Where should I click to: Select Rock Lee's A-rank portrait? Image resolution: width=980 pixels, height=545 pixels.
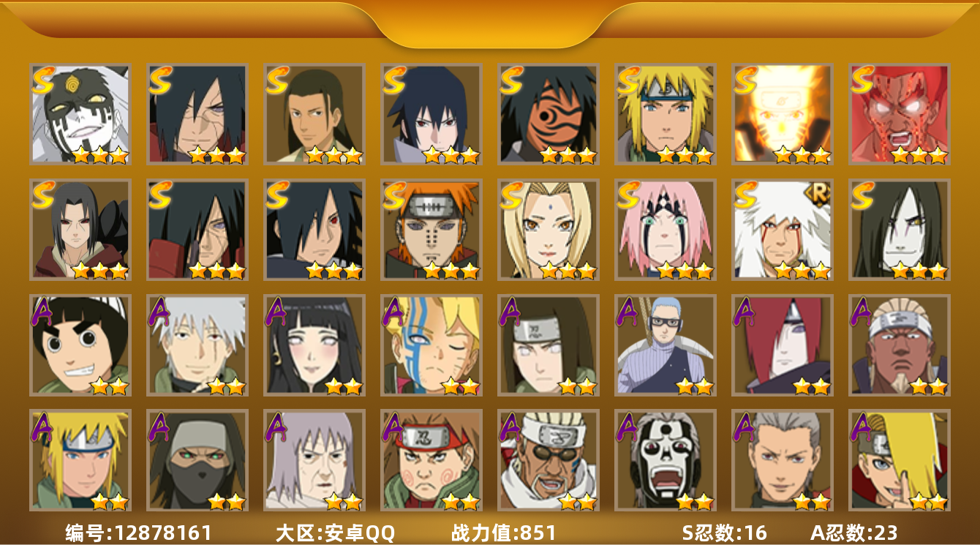click(80, 345)
